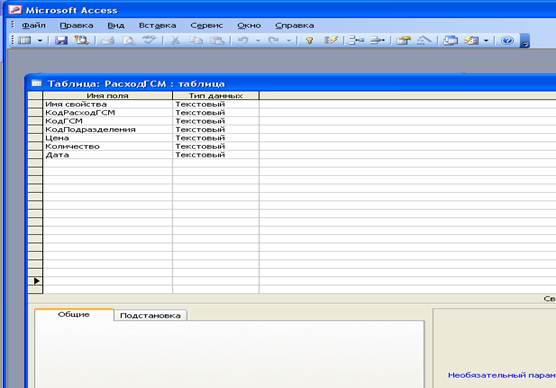Viewport: 556px width, 388px height.
Task: Open the Вид menu
Action: point(116,26)
